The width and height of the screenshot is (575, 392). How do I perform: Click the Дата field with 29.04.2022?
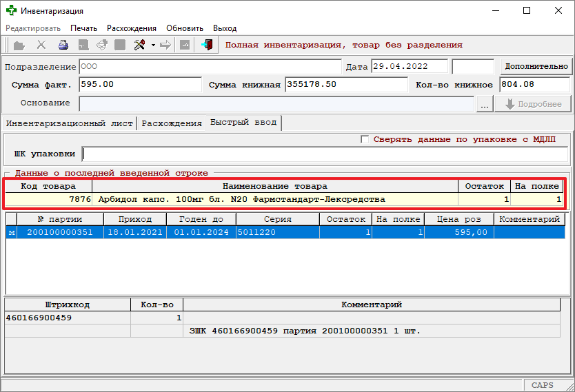tap(408, 67)
